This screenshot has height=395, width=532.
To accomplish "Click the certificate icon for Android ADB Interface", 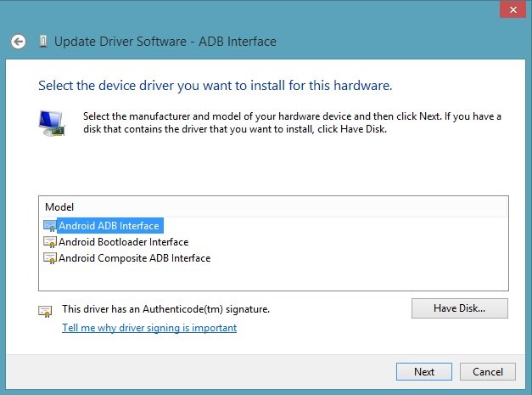I will pyautogui.click(x=50, y=226).
